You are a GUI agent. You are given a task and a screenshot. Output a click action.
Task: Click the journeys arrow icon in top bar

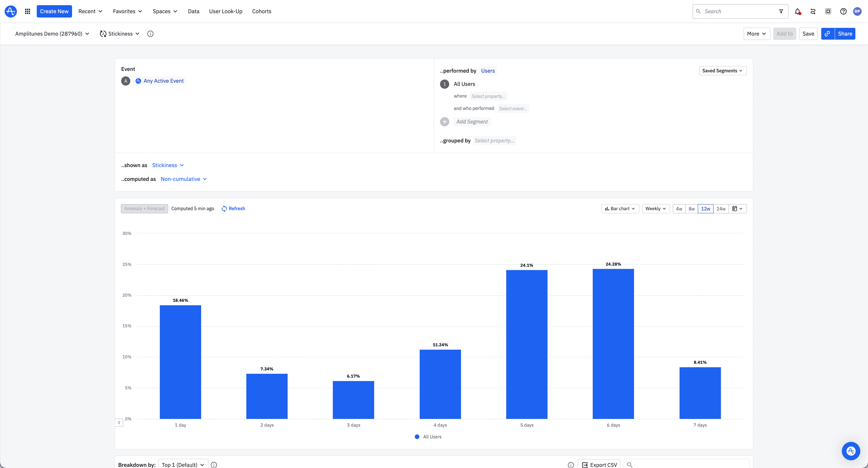point(813,11)
